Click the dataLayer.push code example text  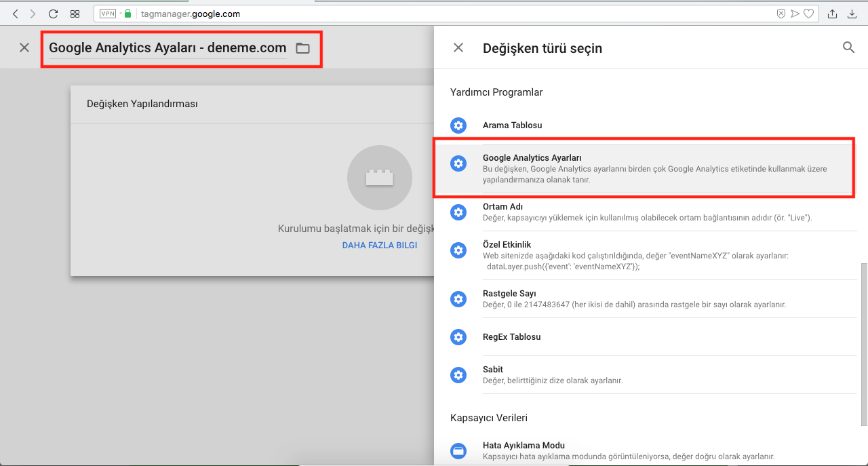[563, 267]
